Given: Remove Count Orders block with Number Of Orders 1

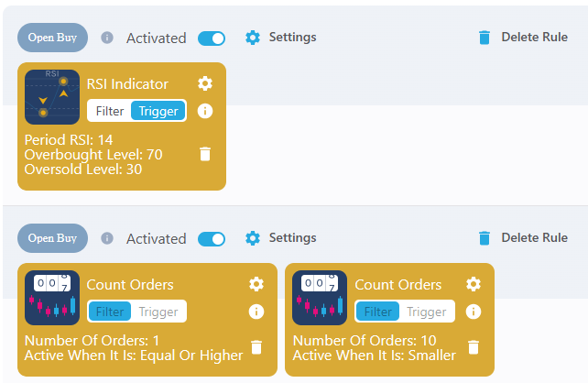Looking at the screenshot, I should [256, 347].
